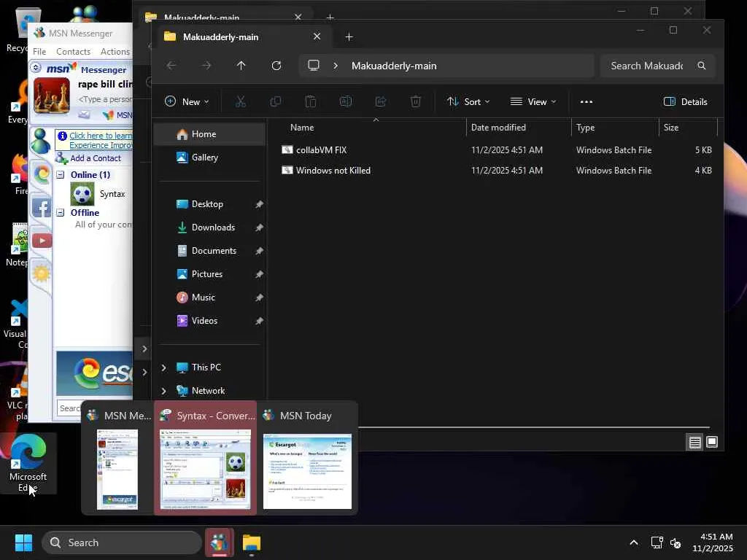The width and height of the screenshot is (747, 560).
Task: Open Microsoft Edge desktop shortcut
Action: click(x=28, y=463)
